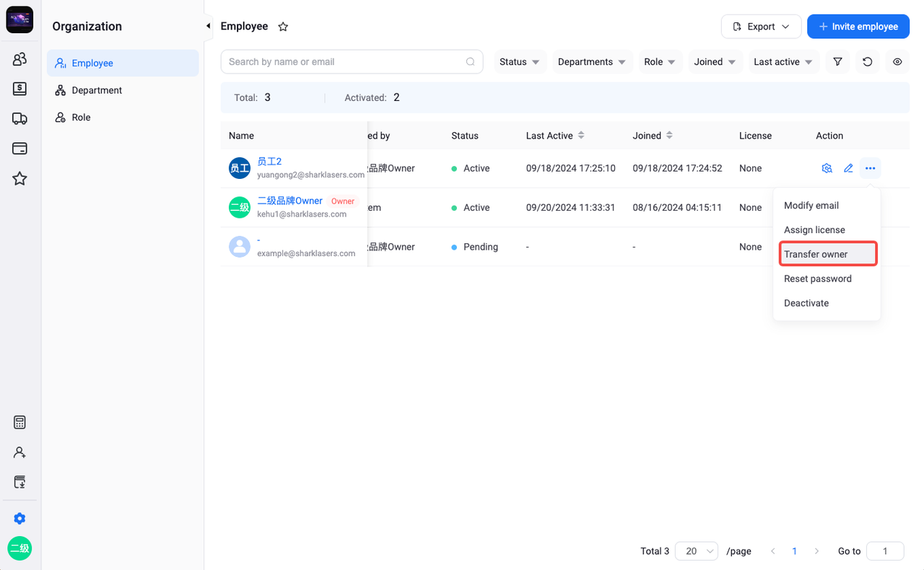Click the pending employee placeholder avatar
924x570 pixels.
pyautogui.click(x=240, y=247)
